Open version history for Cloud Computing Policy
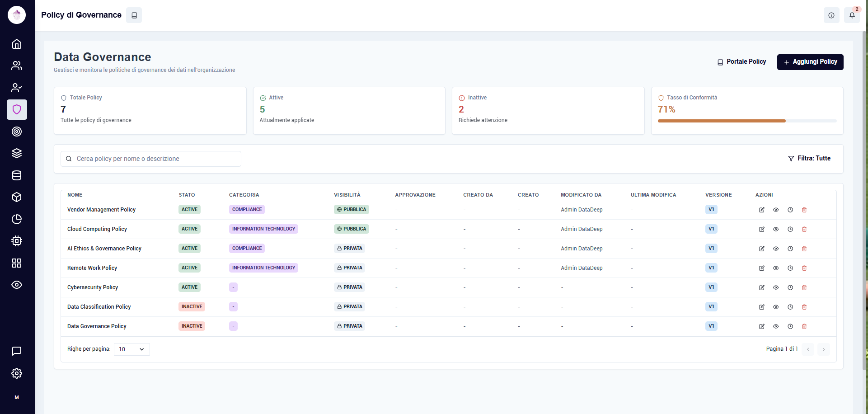The image size is (868, 414). [791, 229]
